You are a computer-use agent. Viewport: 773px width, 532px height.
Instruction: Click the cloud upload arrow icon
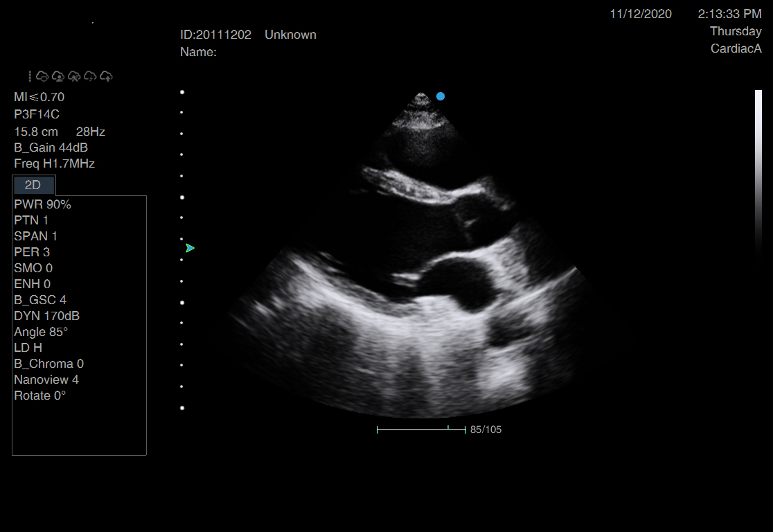point(106,76)
